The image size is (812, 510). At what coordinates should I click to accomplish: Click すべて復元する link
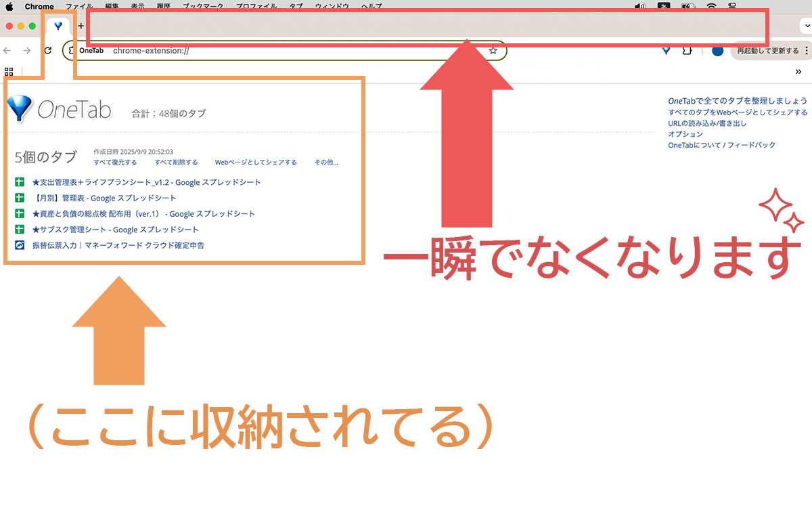115,163
